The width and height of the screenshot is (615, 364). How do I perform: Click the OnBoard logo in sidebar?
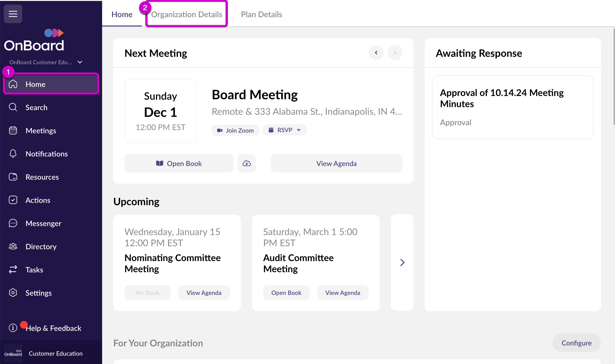(34, 40)
